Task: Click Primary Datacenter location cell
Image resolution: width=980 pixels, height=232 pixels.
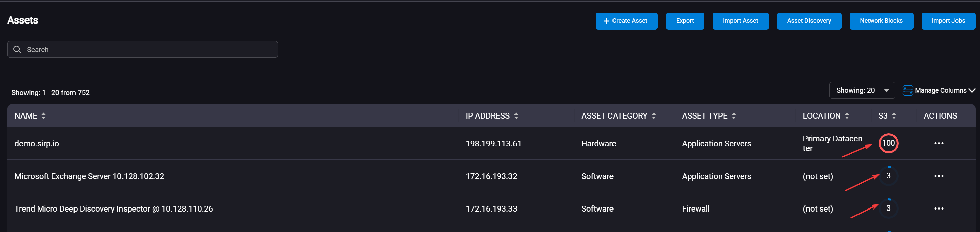Action: [832, 143]
